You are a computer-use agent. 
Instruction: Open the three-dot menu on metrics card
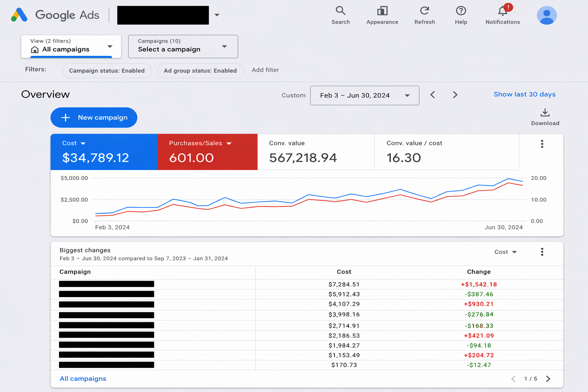[x=542, y=144]
